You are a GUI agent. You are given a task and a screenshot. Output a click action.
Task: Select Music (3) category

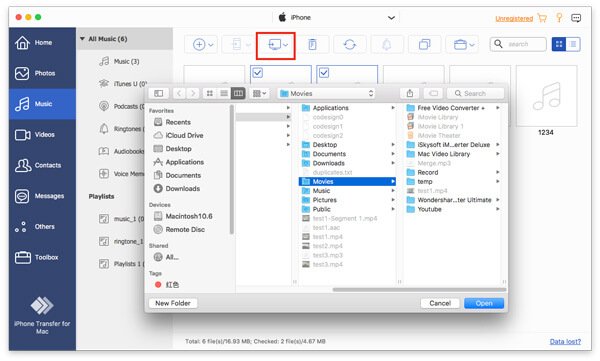pos(126,61)
